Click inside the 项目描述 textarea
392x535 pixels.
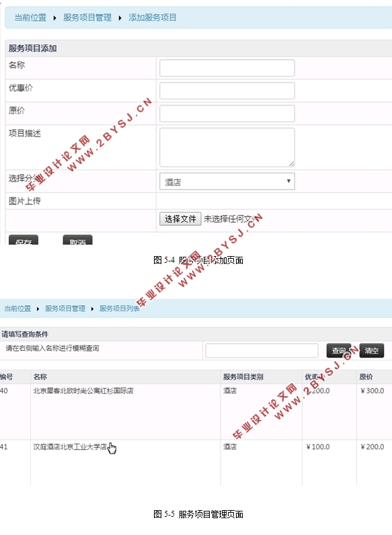(x=227, y=147)
